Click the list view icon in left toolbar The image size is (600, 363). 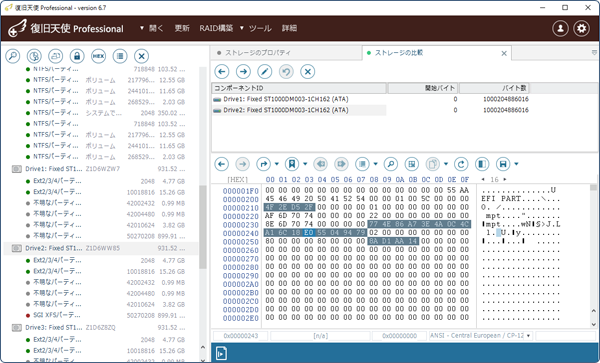(120, 56)
